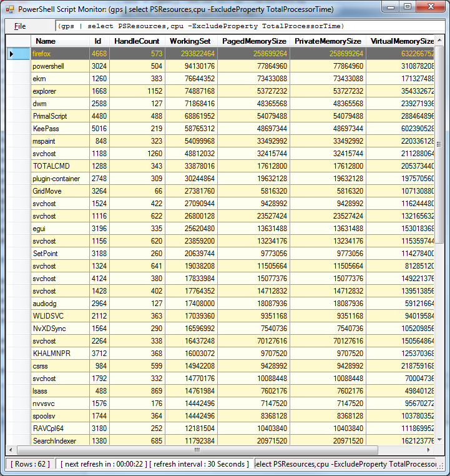Viewport: 450px width, 476px height.
Task: Select the ekrn process name cell
Action: [x=60, y=79]
